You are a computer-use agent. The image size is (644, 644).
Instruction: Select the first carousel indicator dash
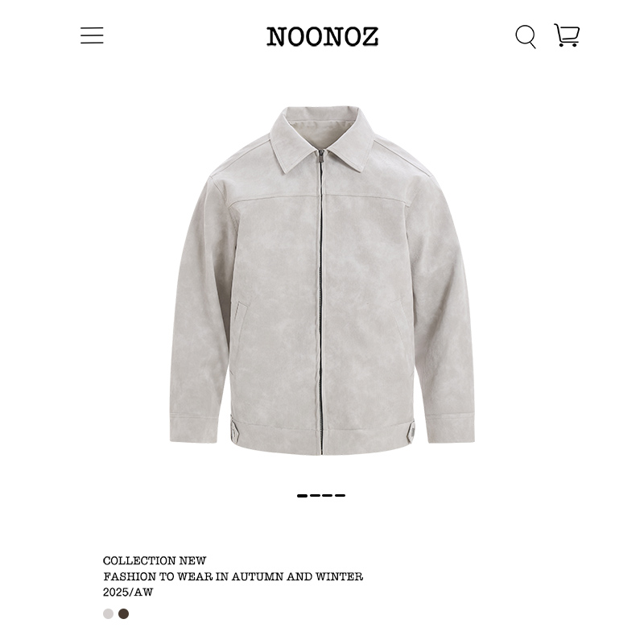point(303,496)
